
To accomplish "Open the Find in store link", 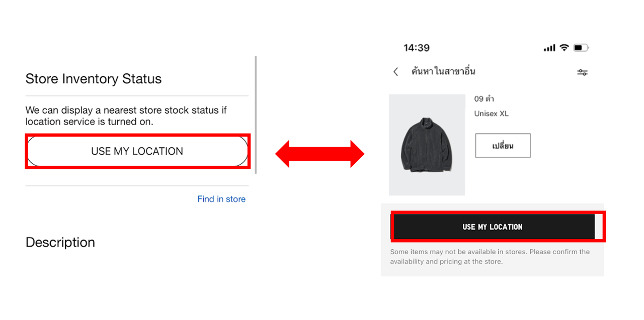I will coord(221,199).
